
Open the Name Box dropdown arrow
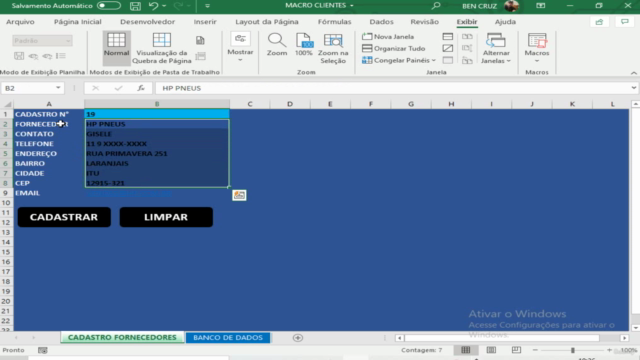58,88
